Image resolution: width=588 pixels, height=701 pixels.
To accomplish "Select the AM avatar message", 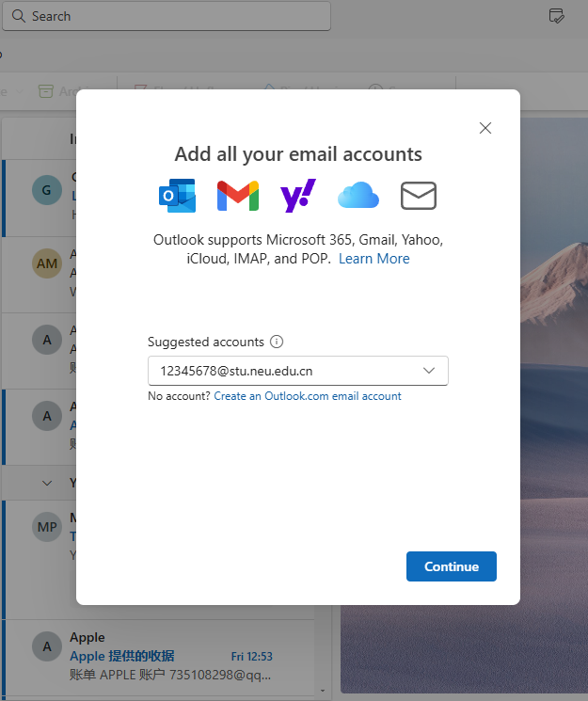I will click(47, 263).
